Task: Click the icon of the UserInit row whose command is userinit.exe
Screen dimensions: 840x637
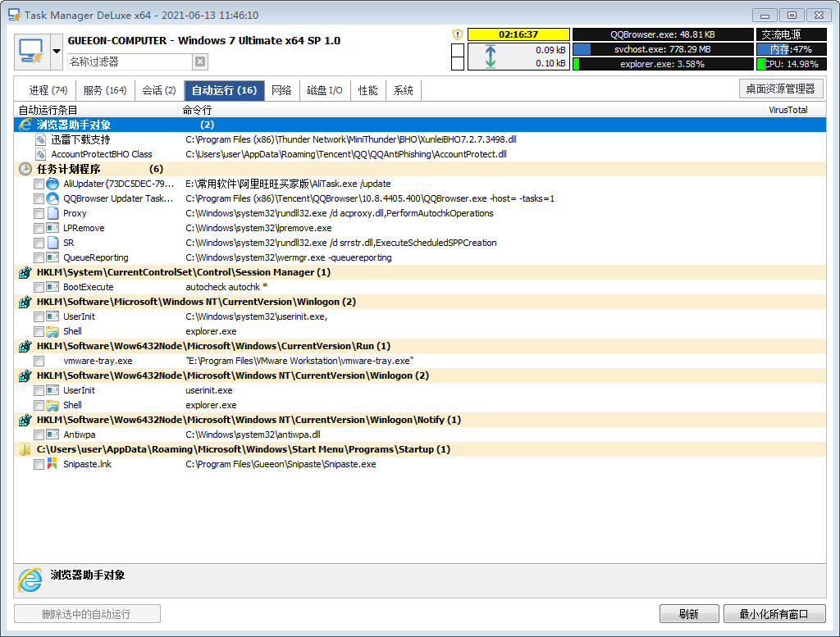Action: pos(52,390)
